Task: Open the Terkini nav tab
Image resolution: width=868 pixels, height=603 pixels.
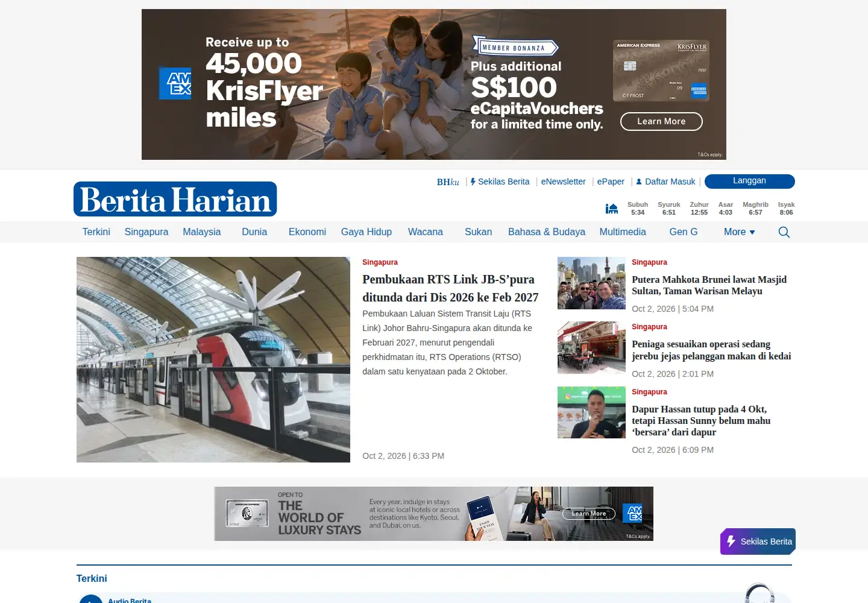Action: [x=96, y=232]
